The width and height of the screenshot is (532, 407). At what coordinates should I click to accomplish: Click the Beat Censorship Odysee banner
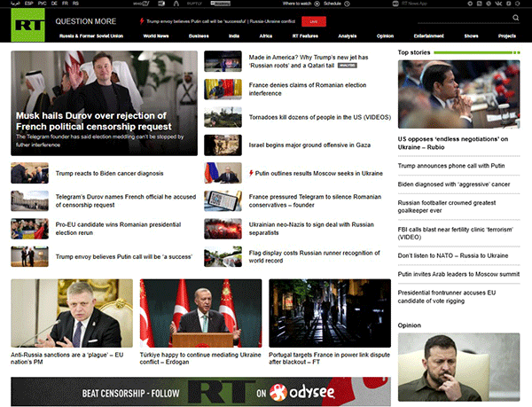[201, 392]
